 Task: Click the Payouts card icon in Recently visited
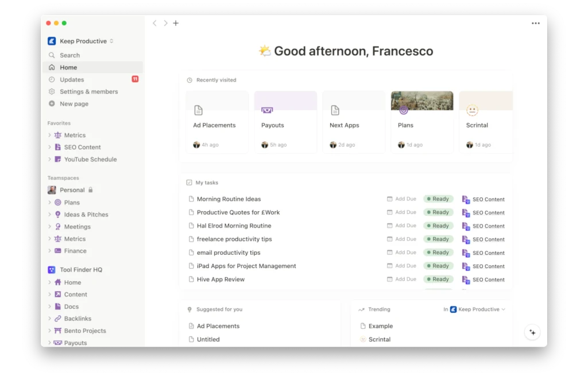[x=267, y=110]
